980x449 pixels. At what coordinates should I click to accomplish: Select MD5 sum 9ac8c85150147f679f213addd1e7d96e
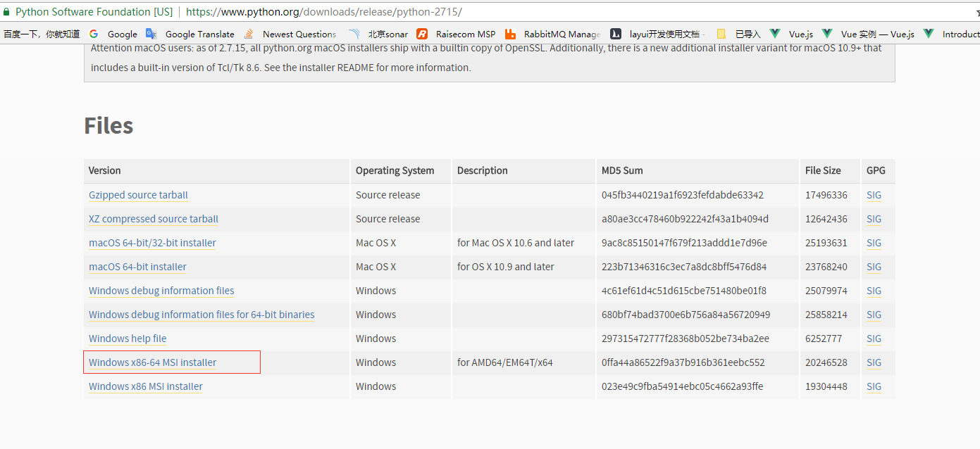pyautogui.click(x=684, y=243)
